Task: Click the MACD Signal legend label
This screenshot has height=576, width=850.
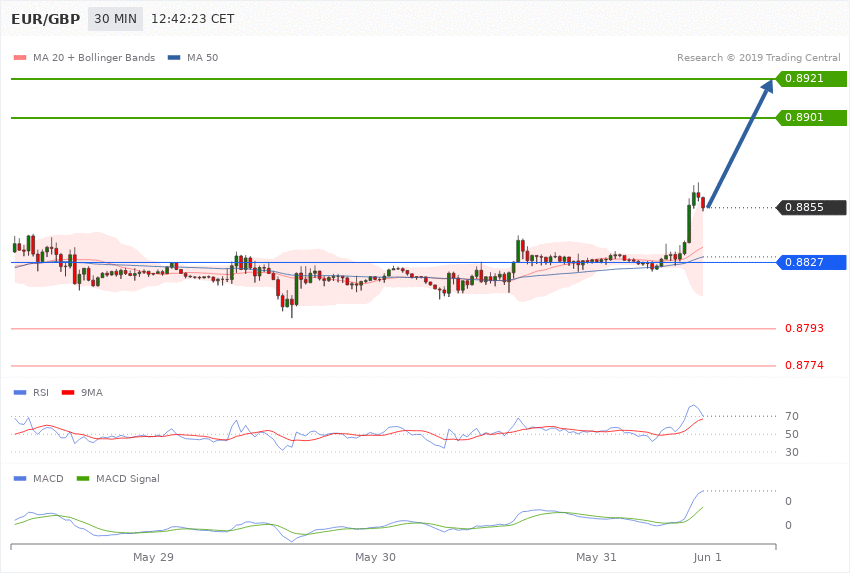Action: tap(127, 478)
